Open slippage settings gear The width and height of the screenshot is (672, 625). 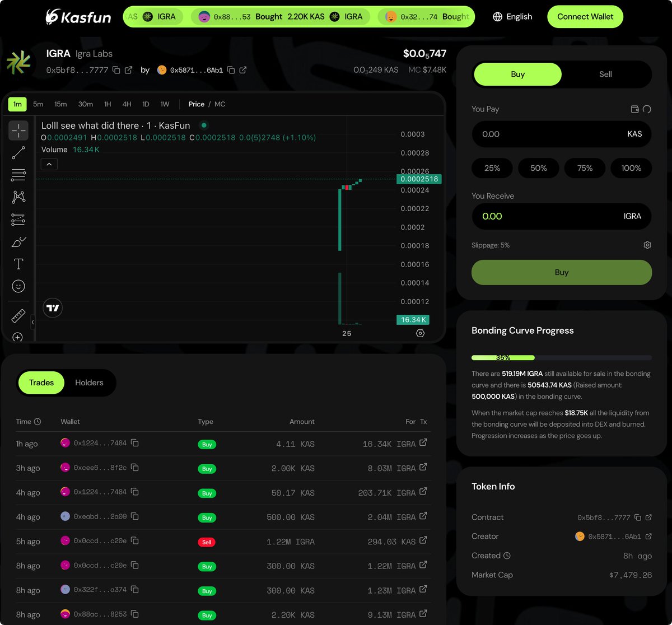647,245
